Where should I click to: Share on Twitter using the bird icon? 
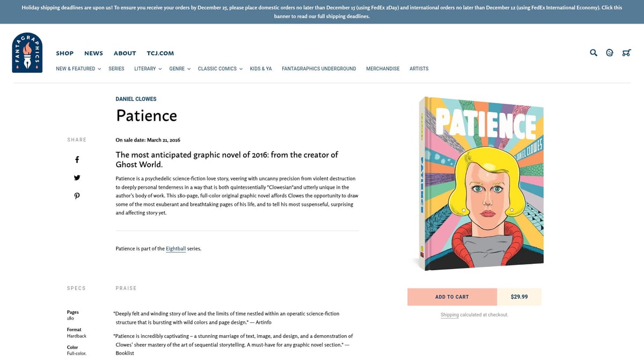pos(77,177)
